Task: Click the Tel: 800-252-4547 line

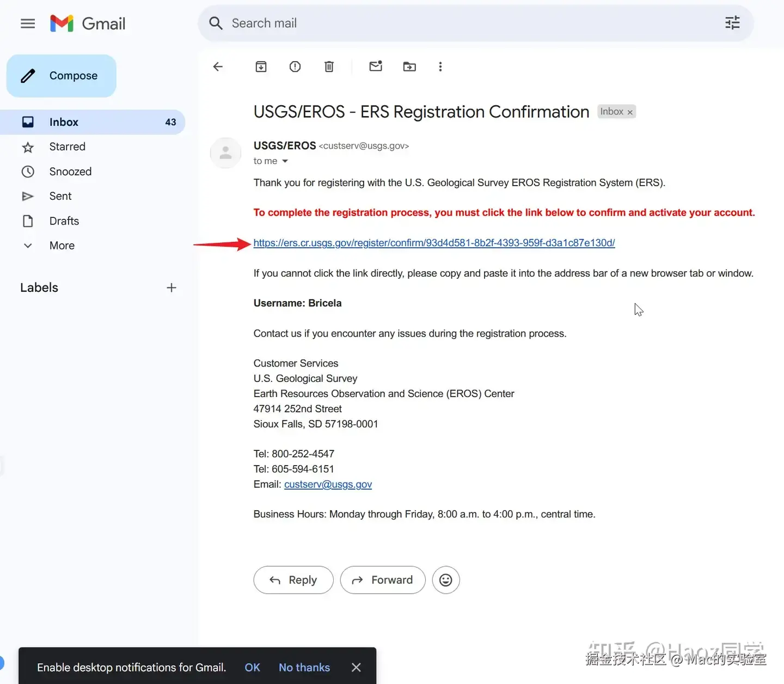Action: point(294,454)
